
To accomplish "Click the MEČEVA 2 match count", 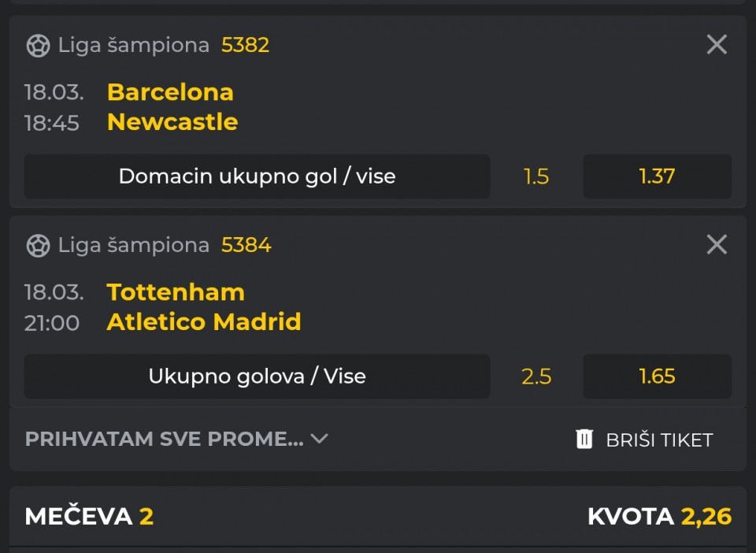I will point(89,516).
